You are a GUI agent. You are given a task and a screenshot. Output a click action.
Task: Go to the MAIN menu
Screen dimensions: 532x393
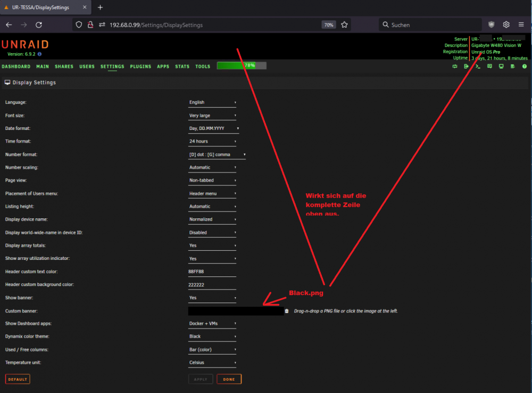(43, 67)
